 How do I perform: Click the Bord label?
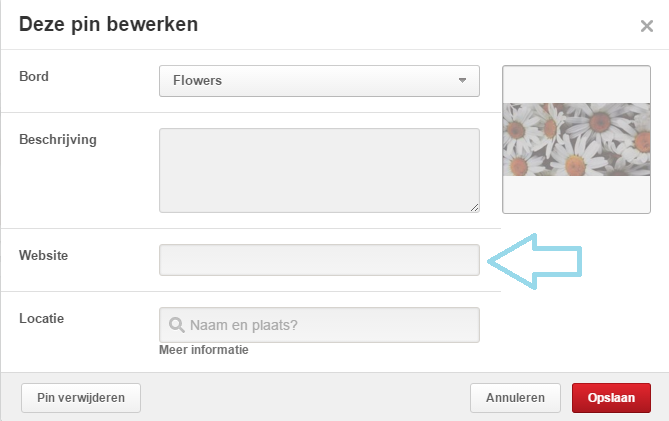34,76
